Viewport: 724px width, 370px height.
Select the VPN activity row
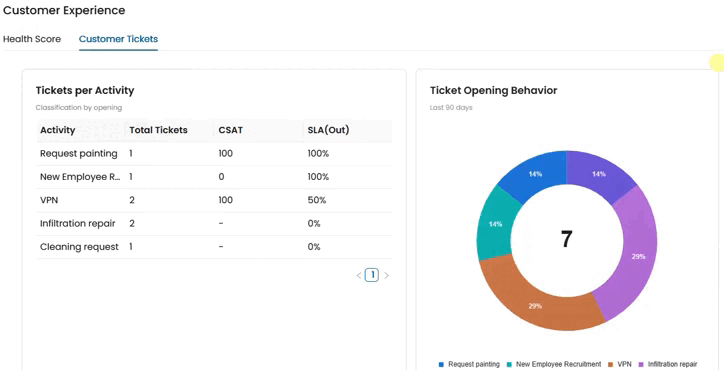click(214, 200)
